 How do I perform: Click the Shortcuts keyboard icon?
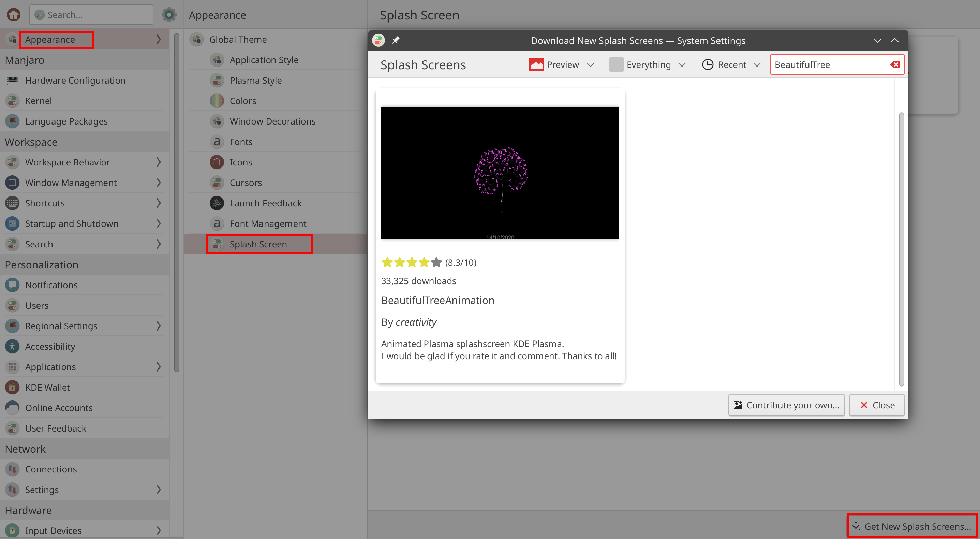pos(12,203)
